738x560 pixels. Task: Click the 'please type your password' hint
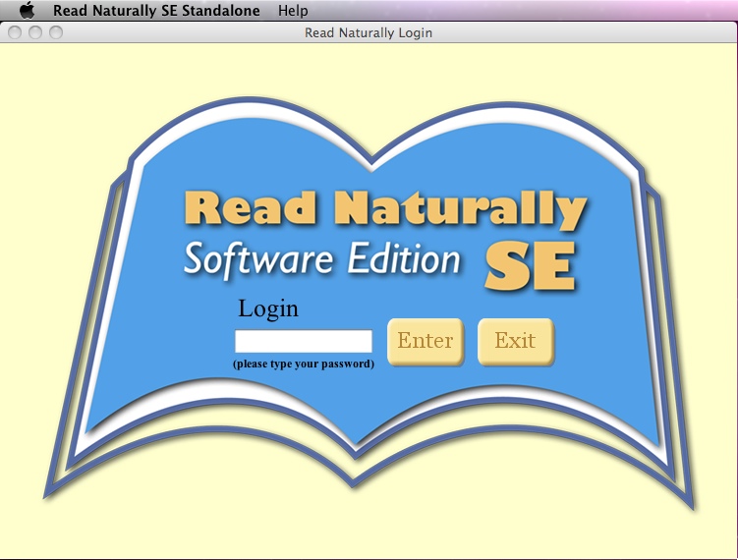303,364
